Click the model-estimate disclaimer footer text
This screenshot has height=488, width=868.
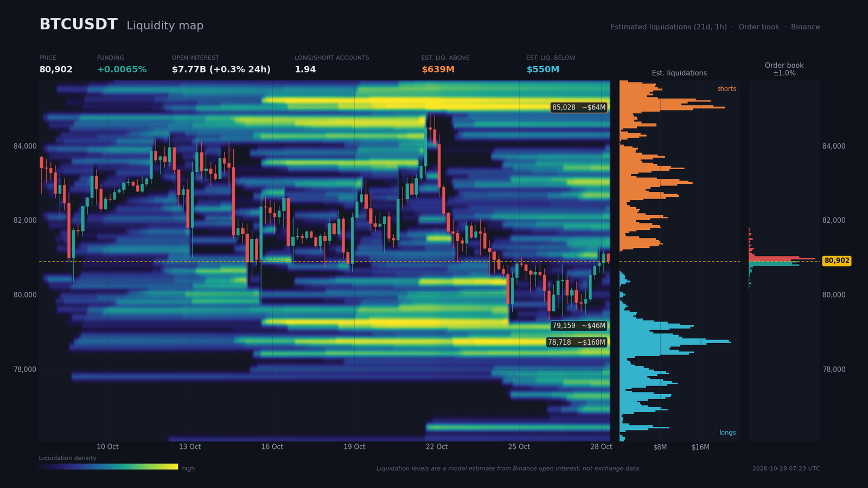(x=508, y=468)
